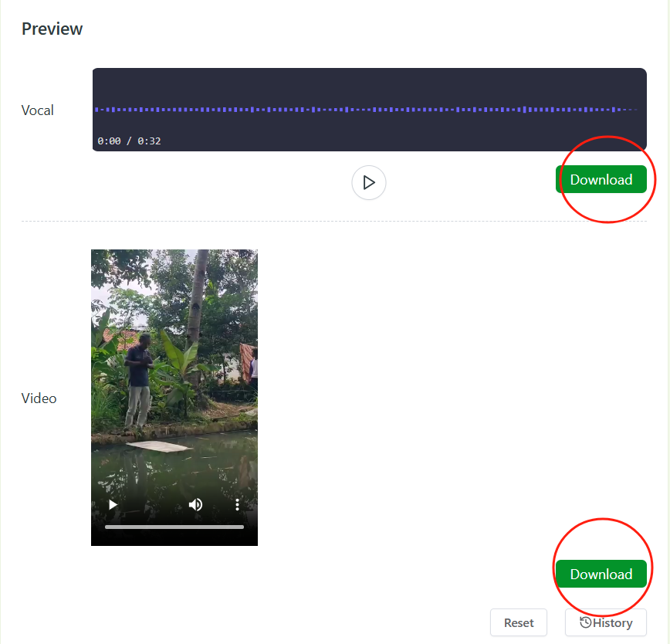Download the extracted Vocal track
The height and width of the screenshot is (644, 670).
(x=602, y=179)
